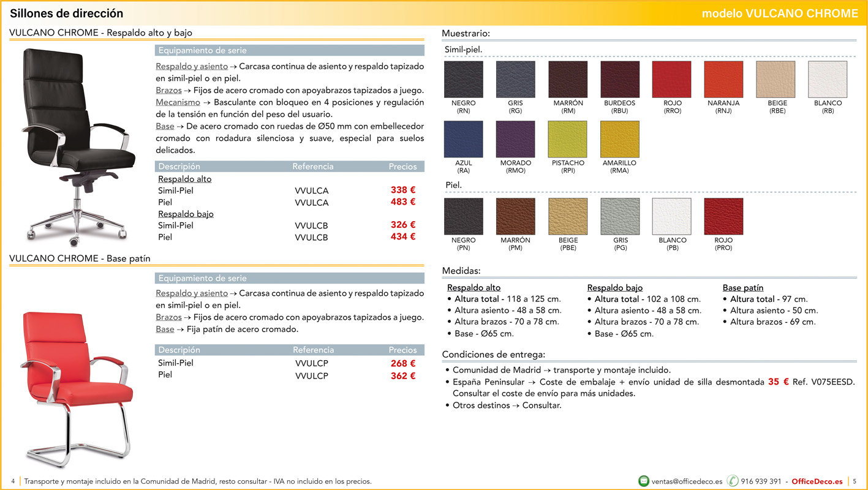Pick the Rojo (PRO) leather swatch
868x490 pixels.
[x=723, y=216]
